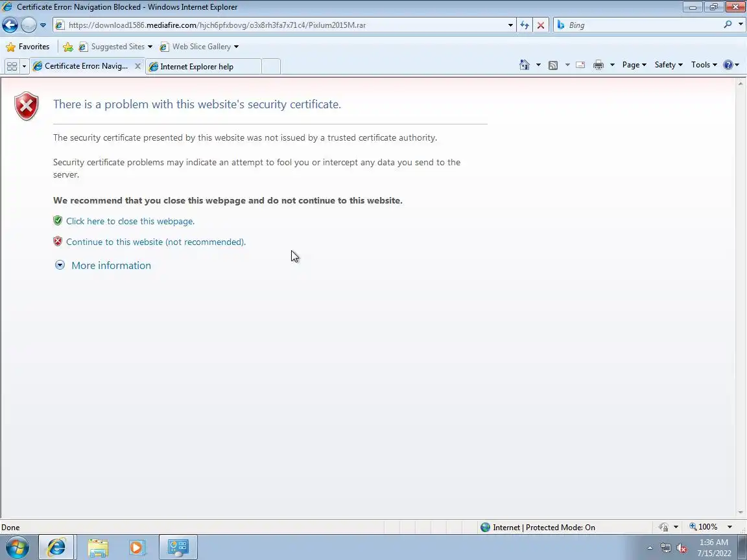Switch to Internet Explorer help tab
The width and height of the screenshot is (747, 560).
coord(204,67)
